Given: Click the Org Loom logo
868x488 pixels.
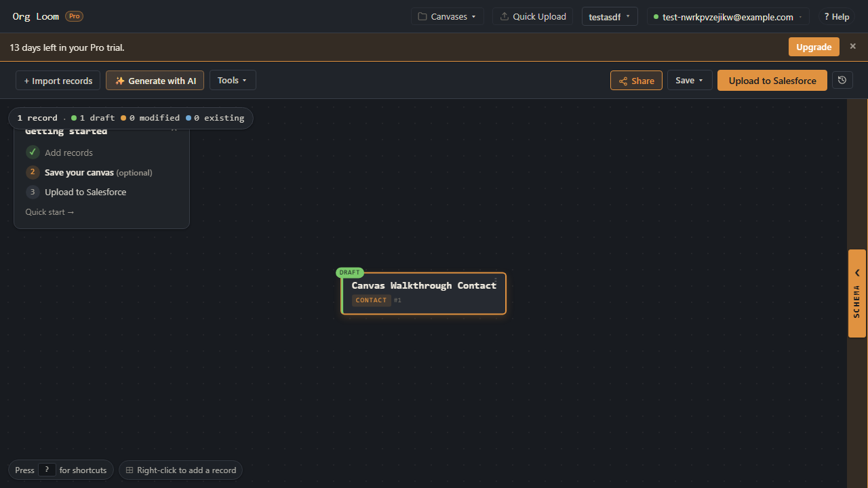Looking at the screenshot, I should [35, 16].
